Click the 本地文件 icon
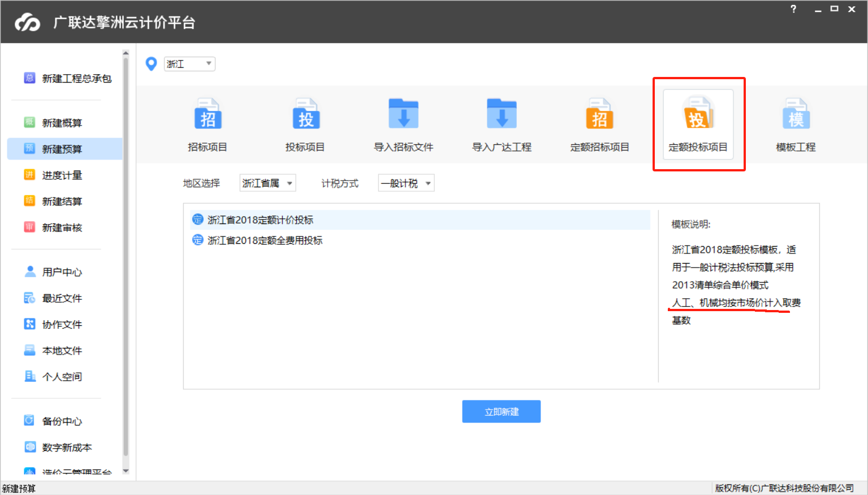The height and width of the screenshot is (495, 868). (29, 350)
